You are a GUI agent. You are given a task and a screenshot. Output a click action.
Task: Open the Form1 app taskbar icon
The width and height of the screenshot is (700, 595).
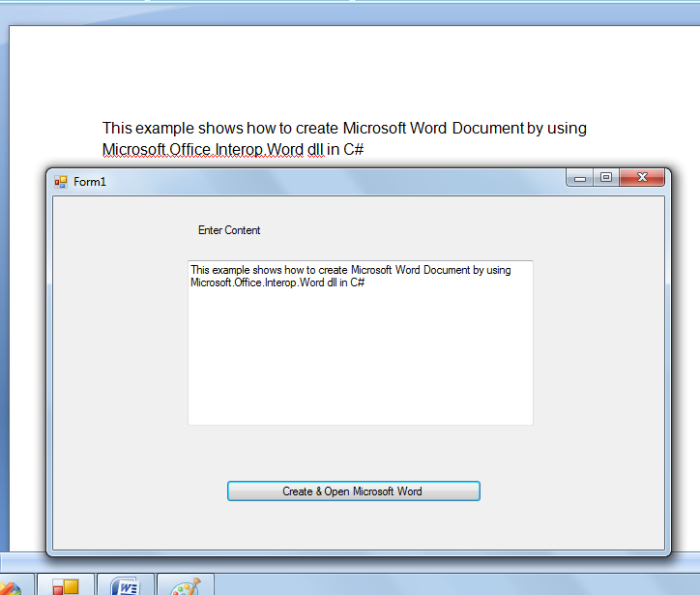point(66,584)
